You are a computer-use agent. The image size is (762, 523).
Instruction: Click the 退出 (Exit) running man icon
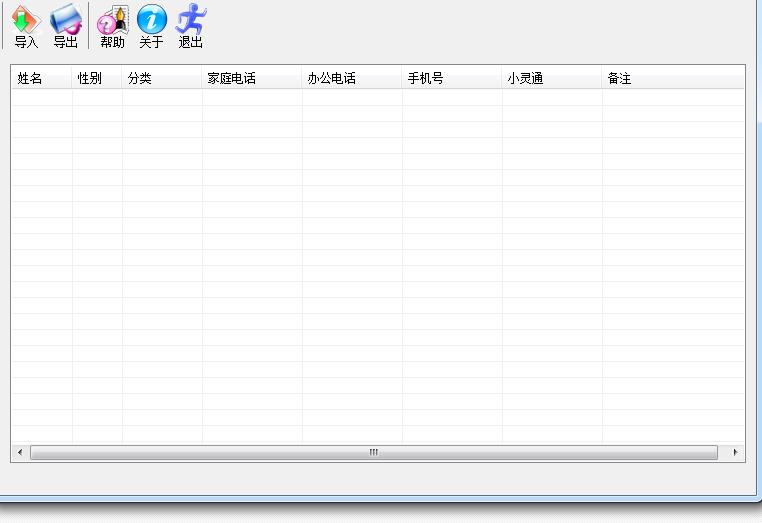pos(190,26)
